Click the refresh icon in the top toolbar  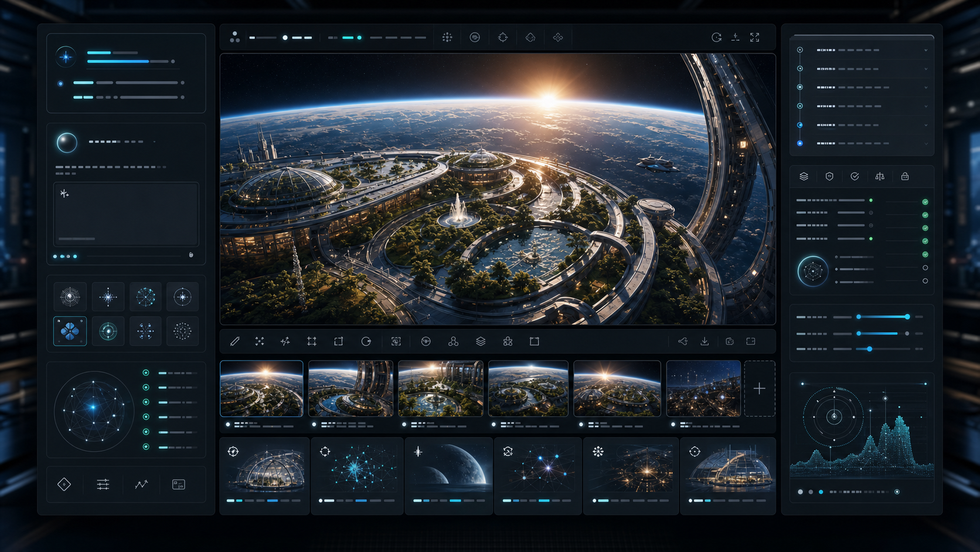[716, 38]
